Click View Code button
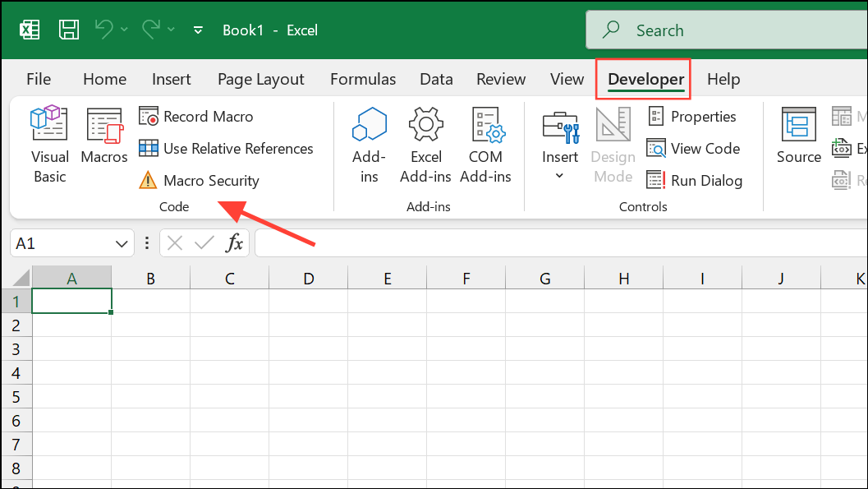The height and width of the screenshot is (489, 868). tap(694, 149)
